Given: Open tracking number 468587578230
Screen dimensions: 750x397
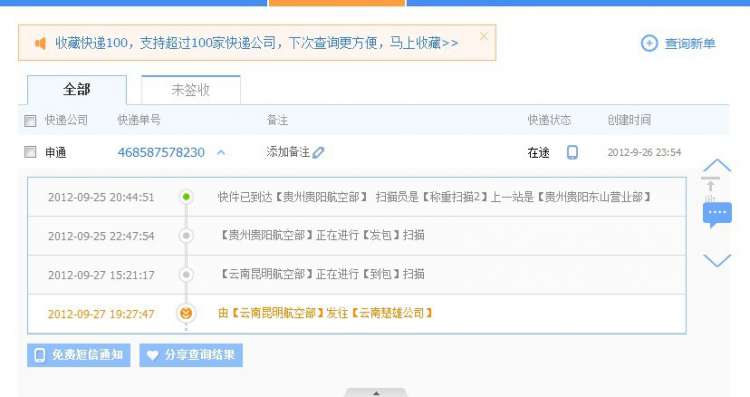Looking at the screenshot, I should tap(161, 153).
